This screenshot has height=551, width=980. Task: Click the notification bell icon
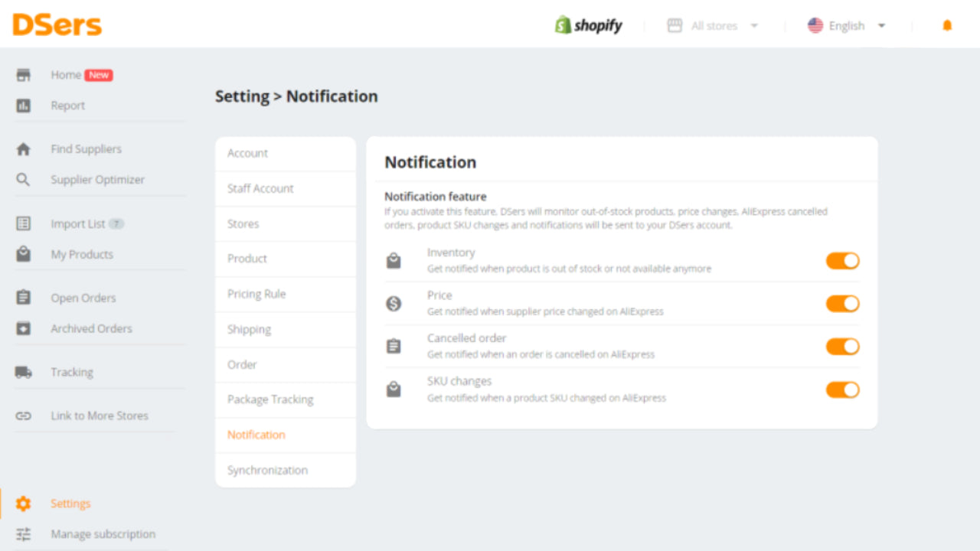click(x=947, y=25)
